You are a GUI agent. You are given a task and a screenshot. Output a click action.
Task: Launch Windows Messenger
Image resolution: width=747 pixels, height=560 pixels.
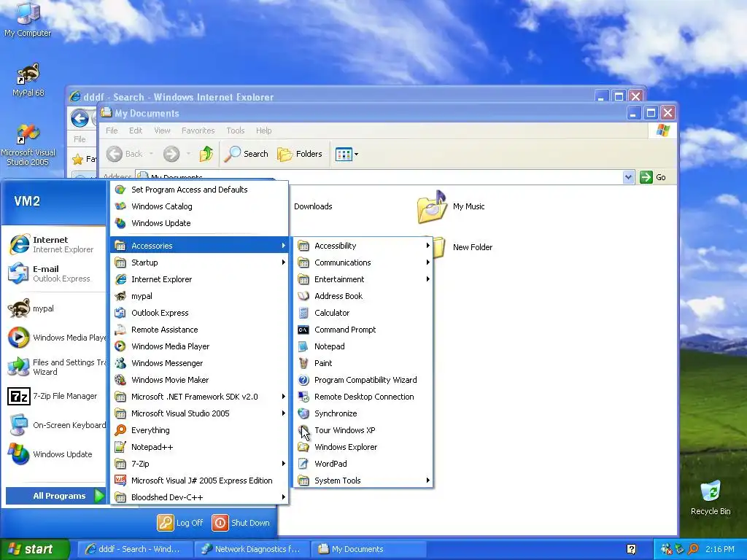(200, 363)
